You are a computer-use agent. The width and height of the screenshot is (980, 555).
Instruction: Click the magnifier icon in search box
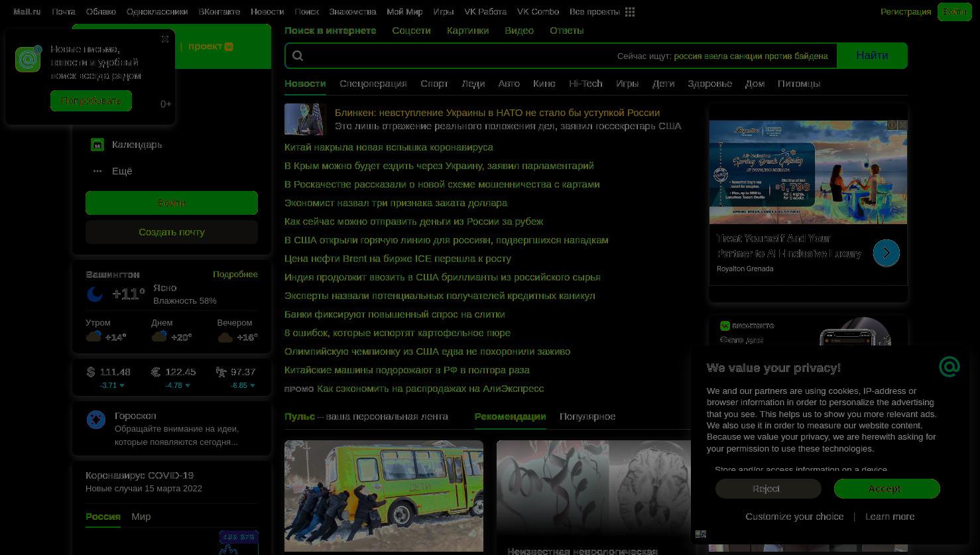click(x=298, y=56)
